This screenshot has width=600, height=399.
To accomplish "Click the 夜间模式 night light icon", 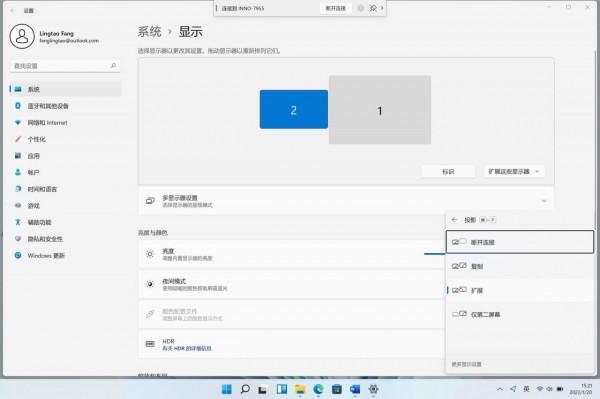I will pos(150,284).
